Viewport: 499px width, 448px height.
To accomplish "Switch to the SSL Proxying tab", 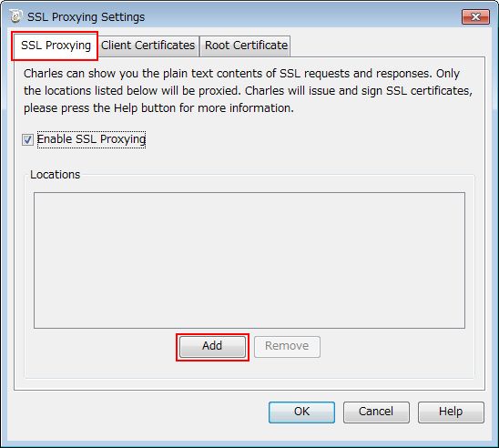I will pos(56,46).
